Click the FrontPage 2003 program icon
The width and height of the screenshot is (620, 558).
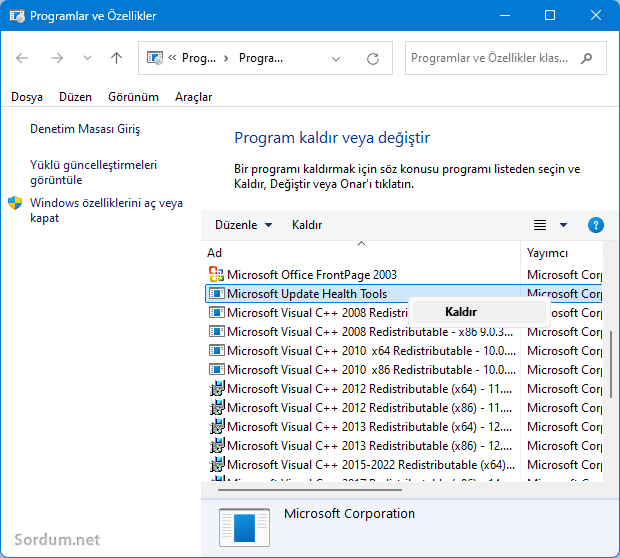[x=216, y=274]
